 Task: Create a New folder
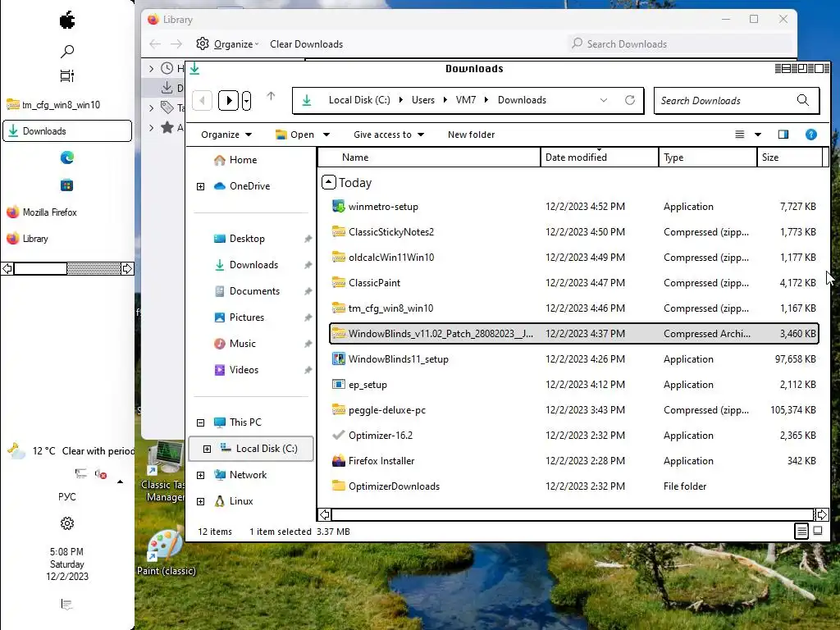click(x=471, y=135)
